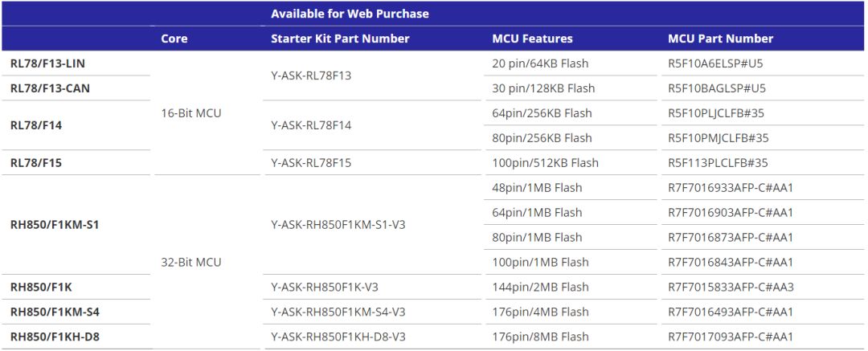Click the MCU Features column header
This screenshot has width=868, height=351.
tap(532, 39)
